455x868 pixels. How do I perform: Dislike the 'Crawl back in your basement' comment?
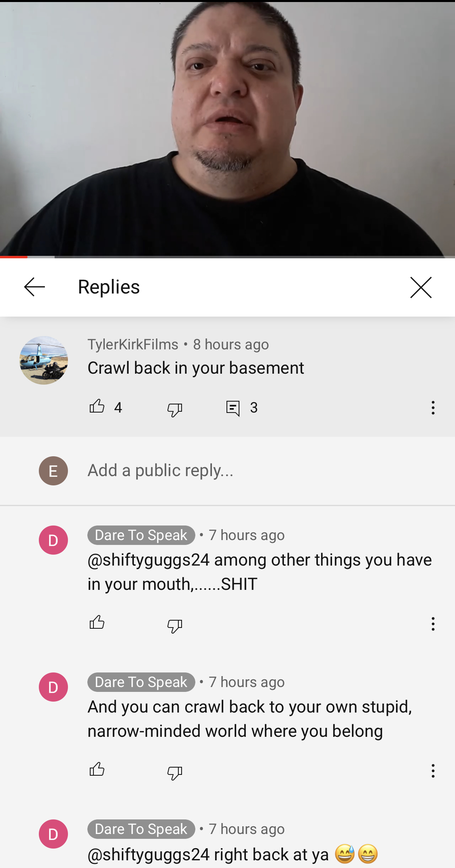tap(175, 409)
